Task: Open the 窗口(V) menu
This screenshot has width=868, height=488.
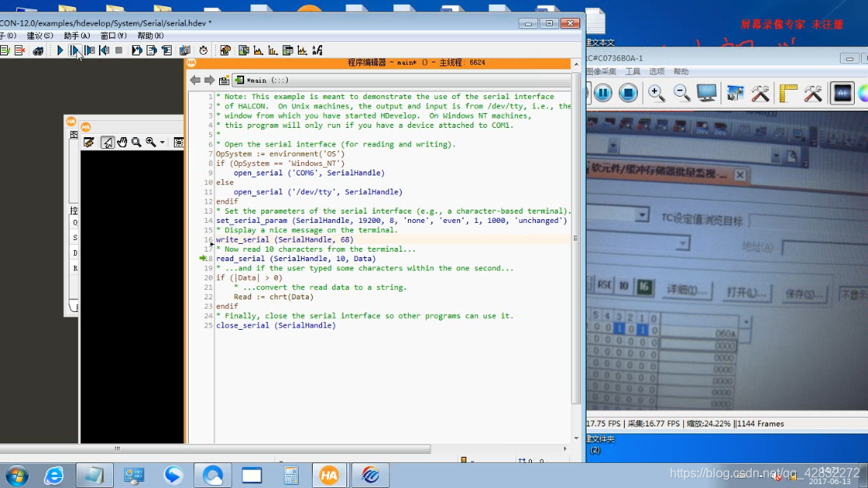Action: (x=114, y=35)
